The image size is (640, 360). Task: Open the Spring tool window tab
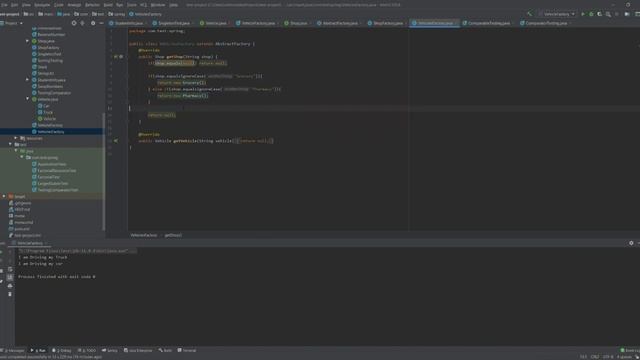point(110,350)
